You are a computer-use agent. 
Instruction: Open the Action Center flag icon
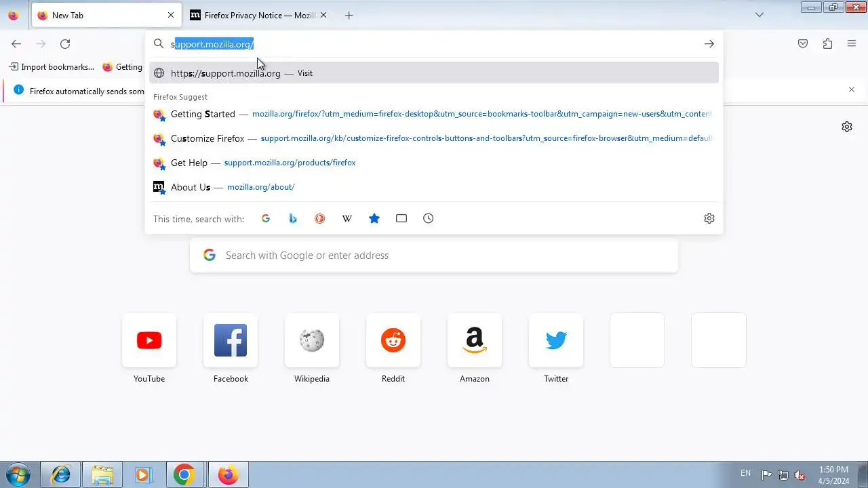coord(766,475)
